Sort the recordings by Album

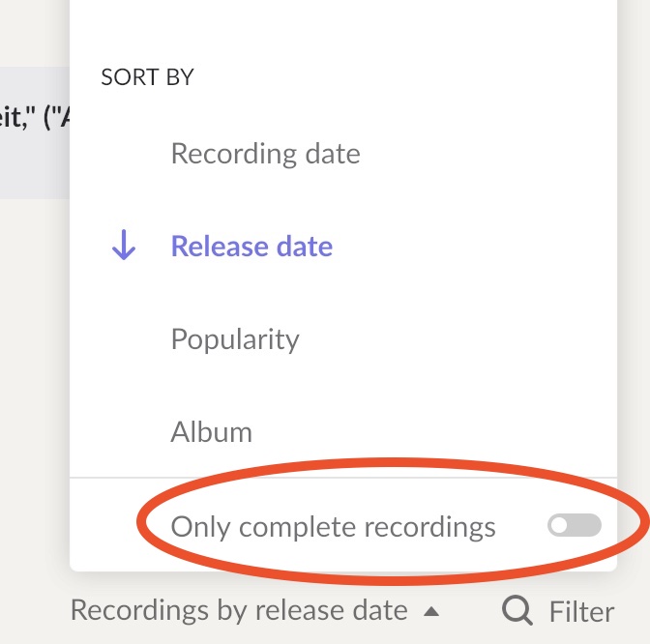[212, 431]
